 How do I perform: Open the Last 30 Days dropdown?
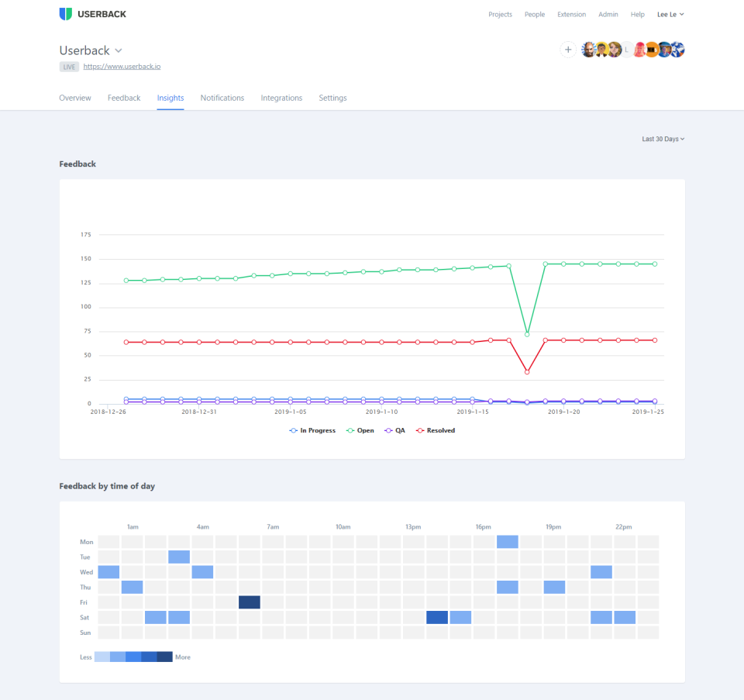(x=663, y=140)
